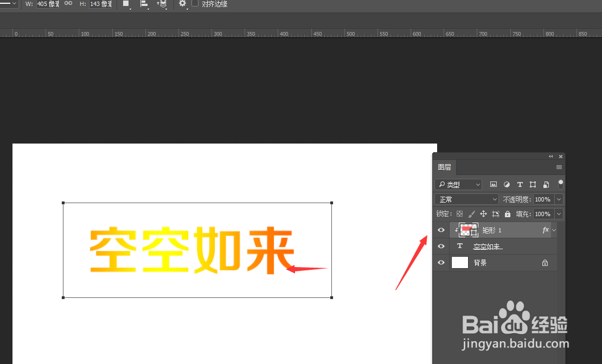Open the 不透明度 opacity dropdown

[x=558, y=199]
